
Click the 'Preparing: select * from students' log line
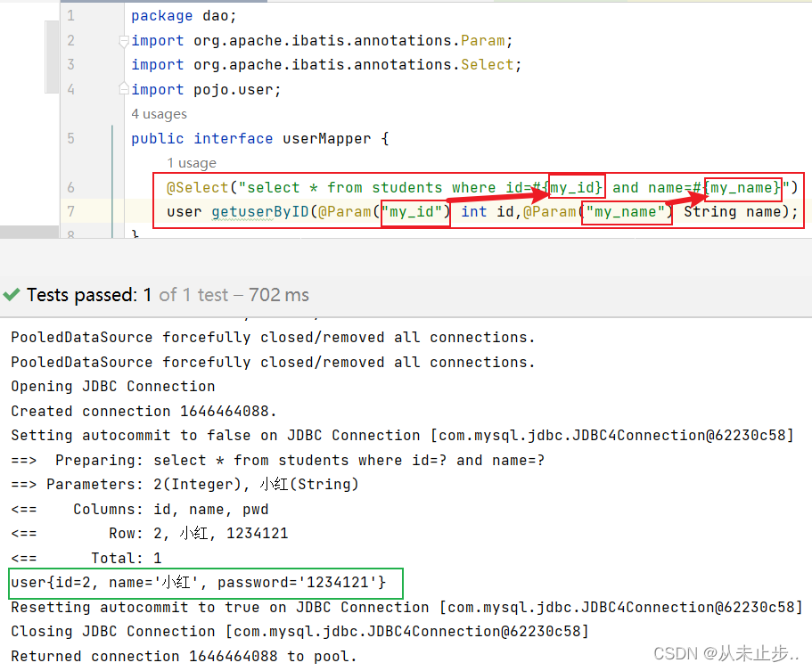[278, 460]
